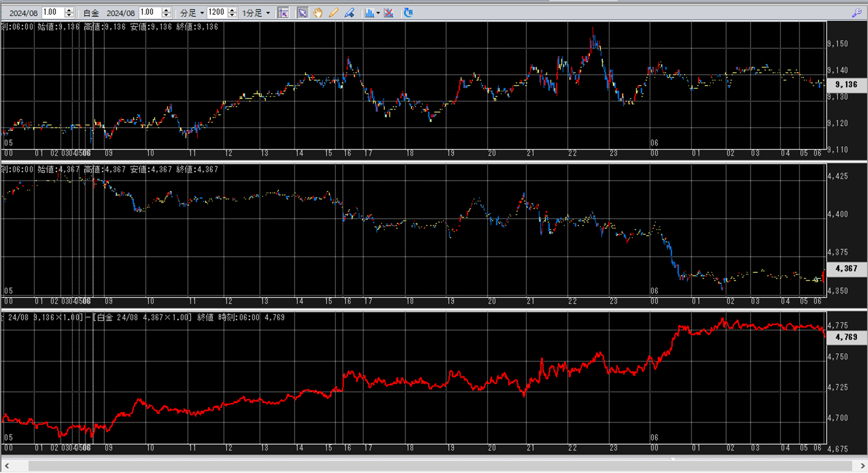Expand the 分足 timeframe dropdown

pyautogui.click(x=202, y=13)
